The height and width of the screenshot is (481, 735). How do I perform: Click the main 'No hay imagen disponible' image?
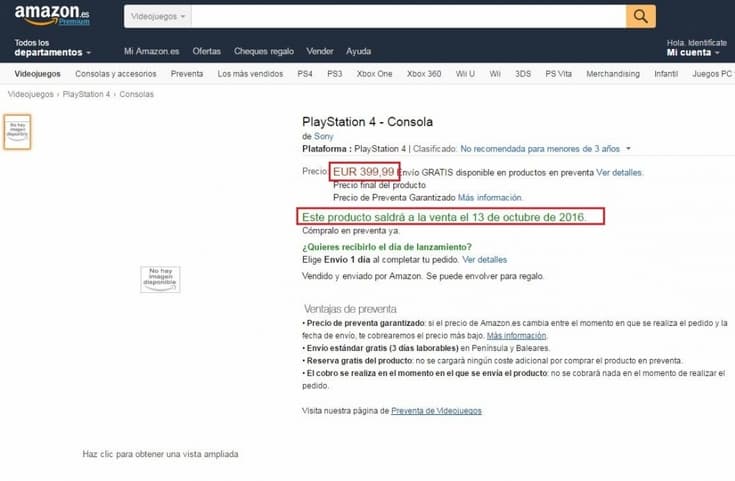(160, 279)
